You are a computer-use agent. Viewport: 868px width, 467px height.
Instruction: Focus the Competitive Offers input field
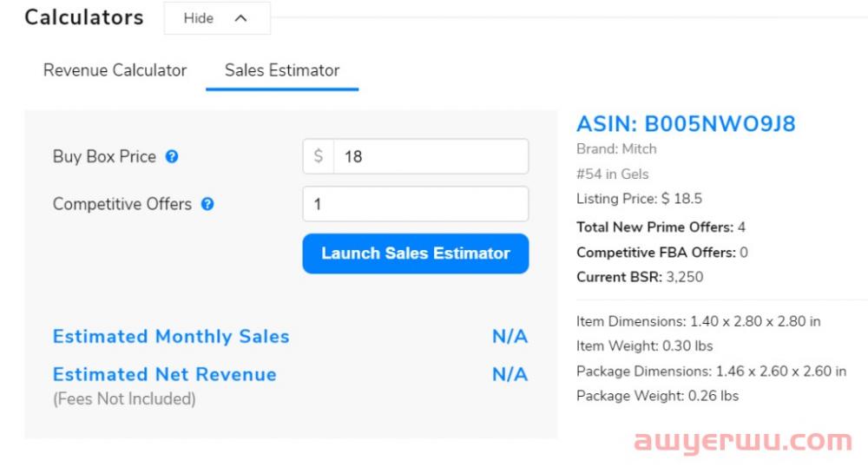point(416,204)
